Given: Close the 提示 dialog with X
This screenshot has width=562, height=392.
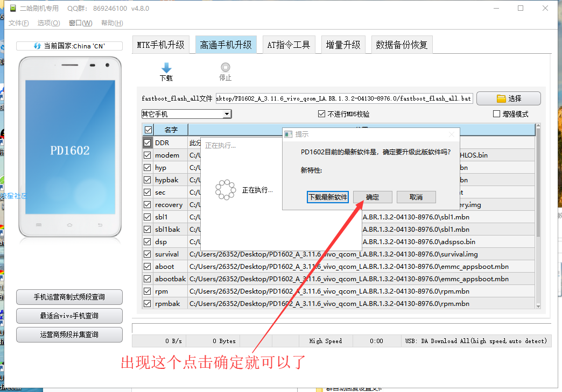Looking at the screenshot, I should point(452,134).
